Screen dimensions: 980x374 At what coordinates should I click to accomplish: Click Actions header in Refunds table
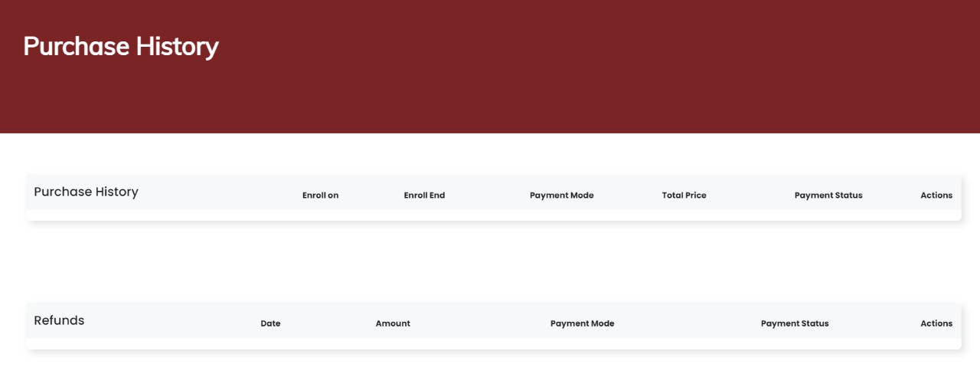(936, 323)
